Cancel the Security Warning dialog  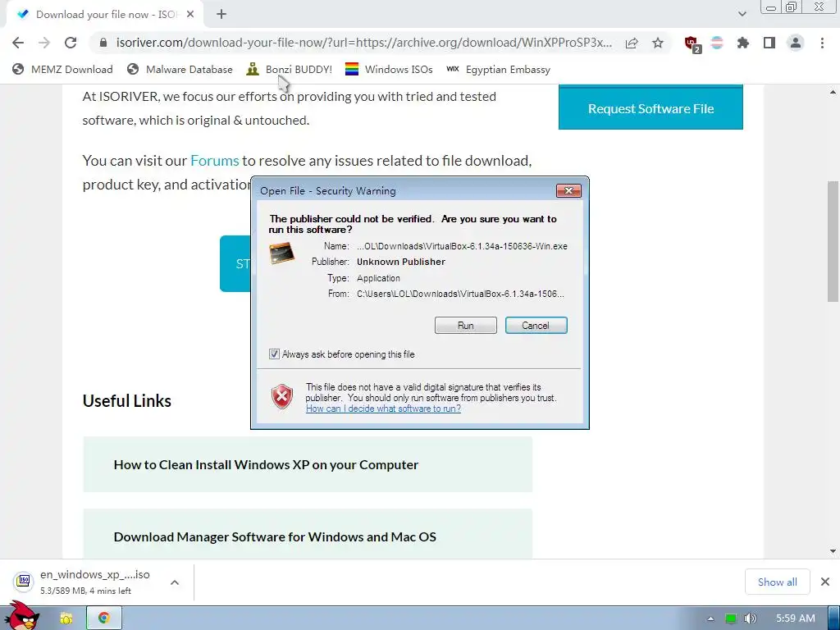point(536,325)
